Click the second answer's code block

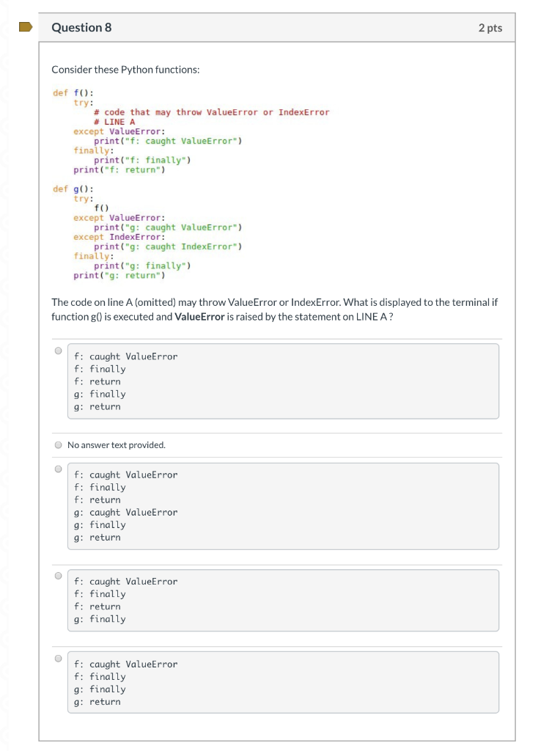284,505
